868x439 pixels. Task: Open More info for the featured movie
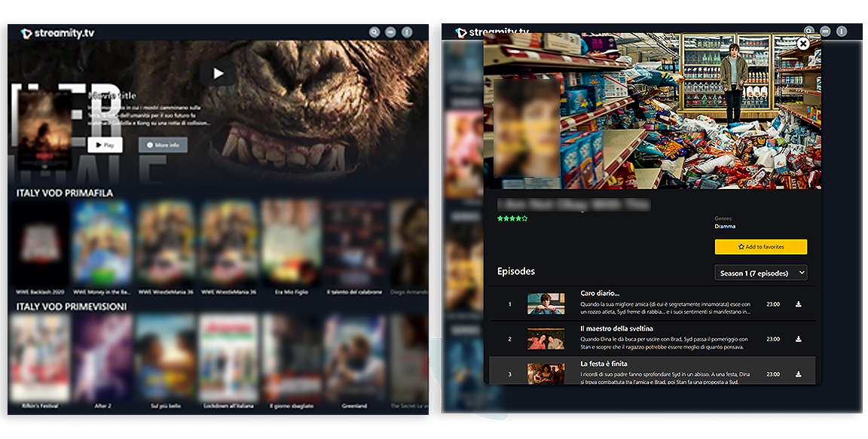pyautogui.click(x=163, y=145)
